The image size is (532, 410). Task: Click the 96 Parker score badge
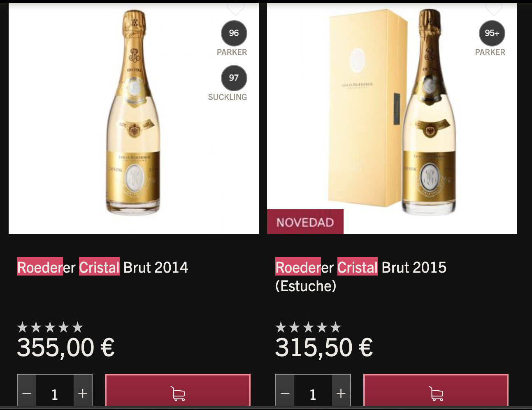click(234, 33)
